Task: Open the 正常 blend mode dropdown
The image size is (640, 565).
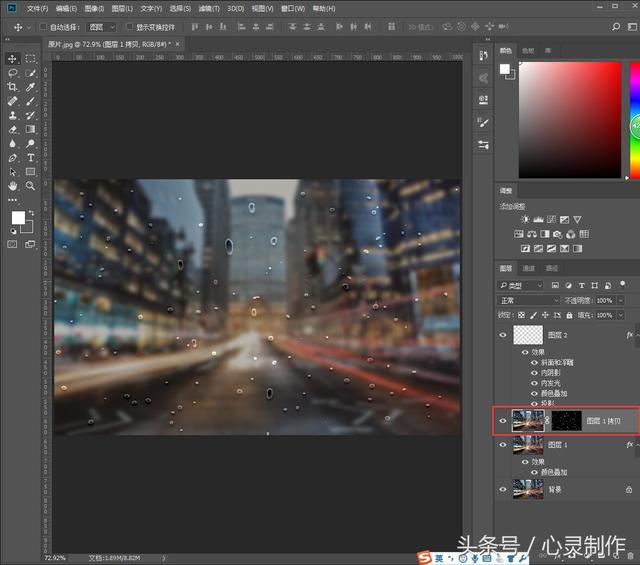Action: [530, 300]
